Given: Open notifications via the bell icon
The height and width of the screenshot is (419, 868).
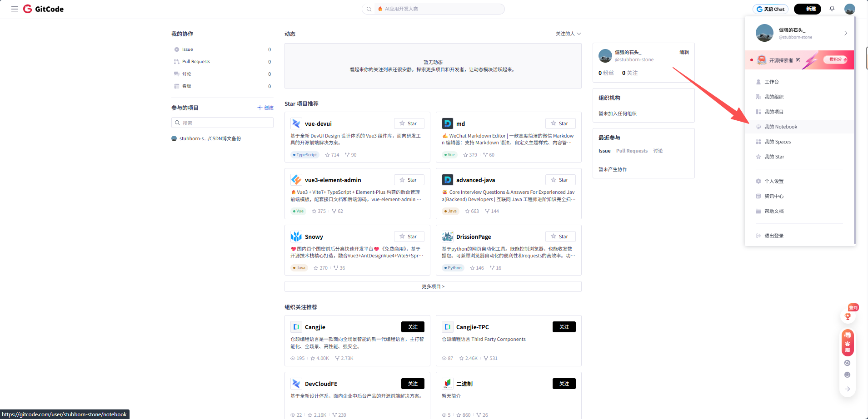Looking at the screenshot, I should (x=832, y=9).
